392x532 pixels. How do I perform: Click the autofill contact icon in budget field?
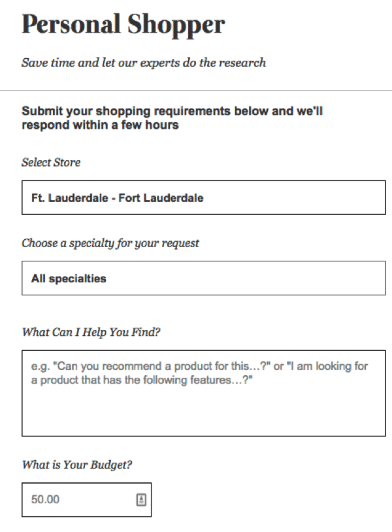pos(141,499)
